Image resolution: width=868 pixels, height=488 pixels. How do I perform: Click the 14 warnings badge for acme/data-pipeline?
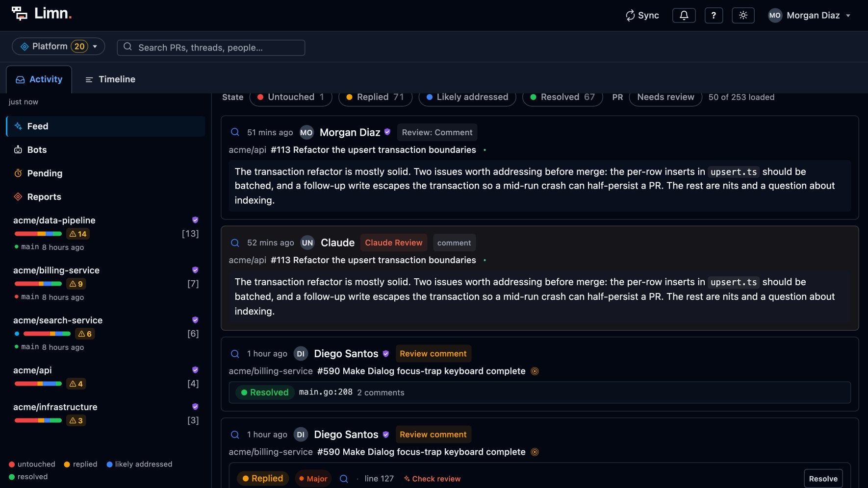pyautogui.click(x=78, y=234)
